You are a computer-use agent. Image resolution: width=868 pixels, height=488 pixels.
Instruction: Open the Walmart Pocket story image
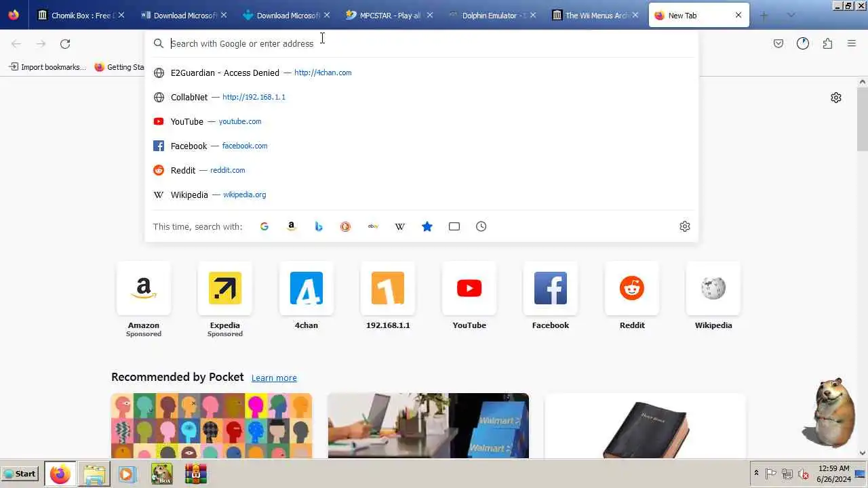(429, 426)
